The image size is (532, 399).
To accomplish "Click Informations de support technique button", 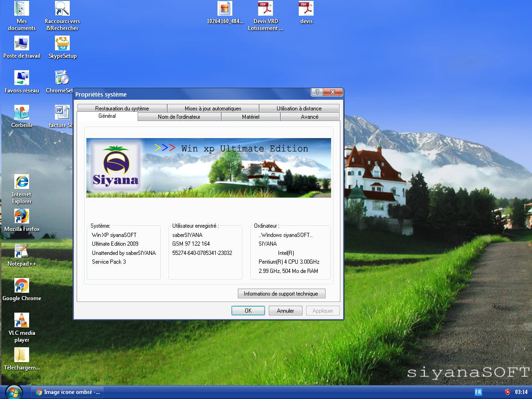I will (282, 294).
